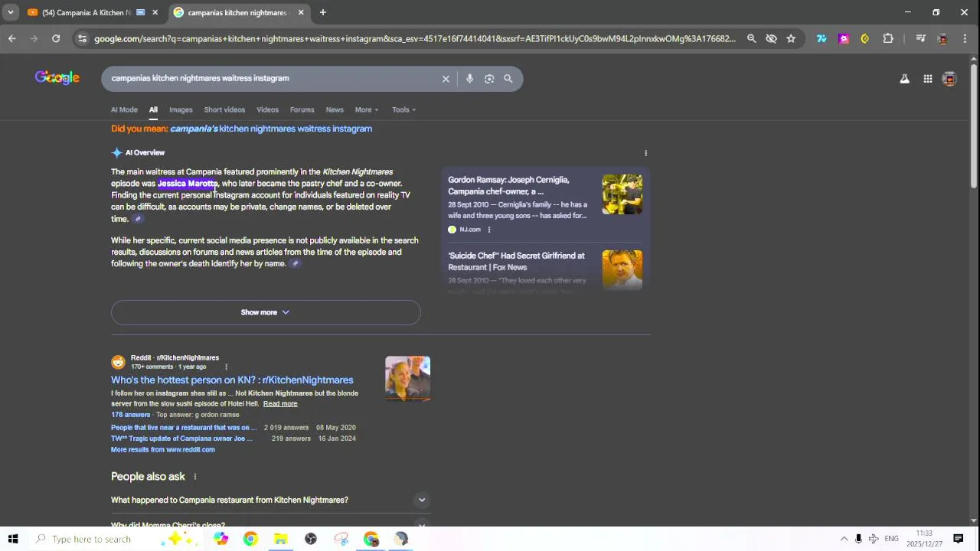Expand the More search filters dropdown
Screen dimensions: 980x551
pos(367,109)
